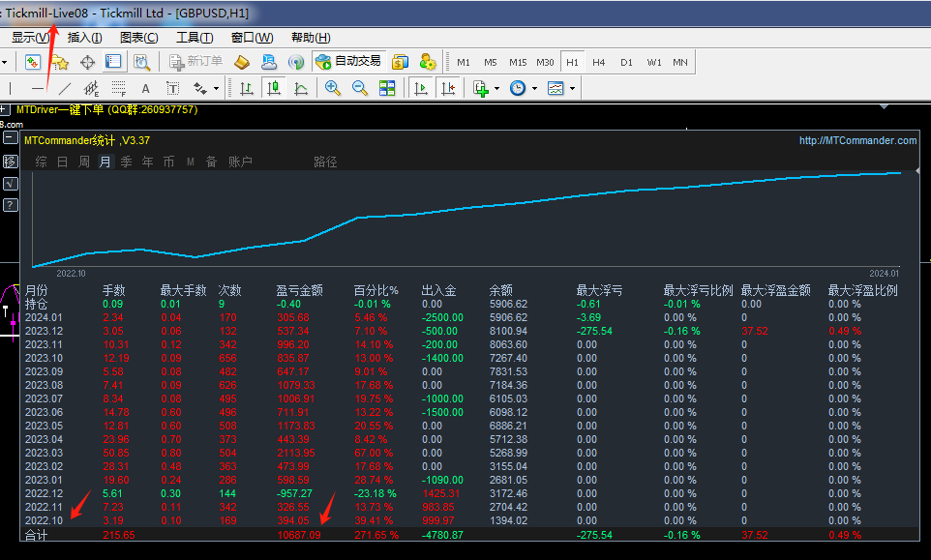
Task: Open the periods dropdown arrow
Action: tap(534, 89)
